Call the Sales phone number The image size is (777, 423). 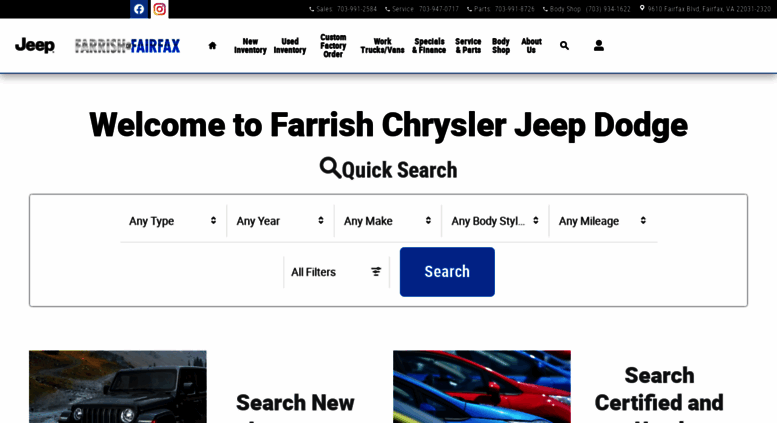point(357,9)
